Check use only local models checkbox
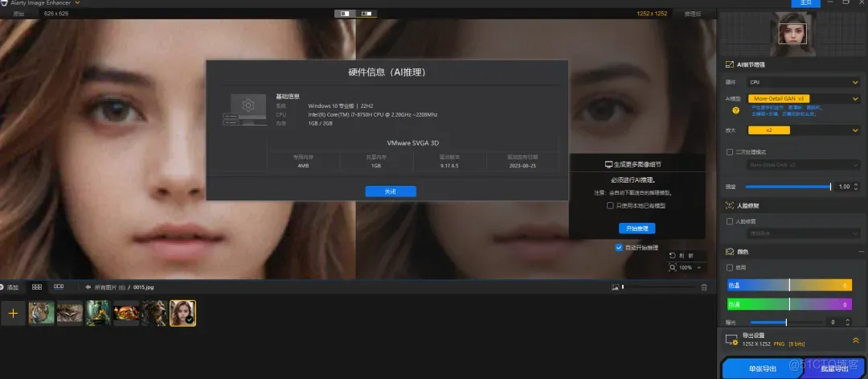 click(x=610, y=205)
